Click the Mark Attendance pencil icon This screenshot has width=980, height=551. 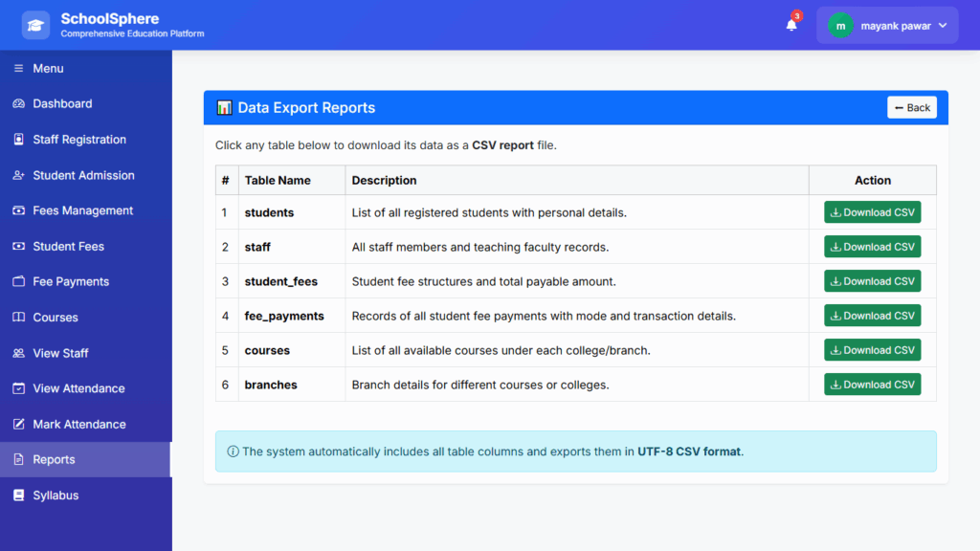(18, 424)
